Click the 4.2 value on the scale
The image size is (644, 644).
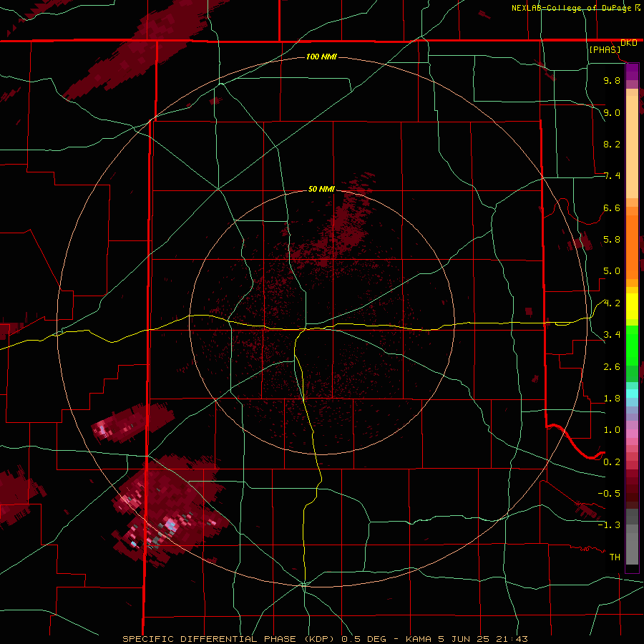[612, 303]
